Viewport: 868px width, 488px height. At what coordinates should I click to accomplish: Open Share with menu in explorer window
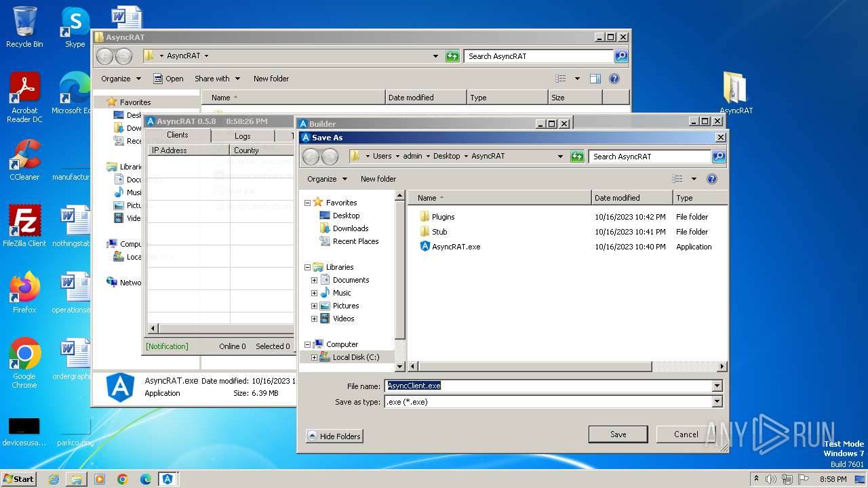217,79
